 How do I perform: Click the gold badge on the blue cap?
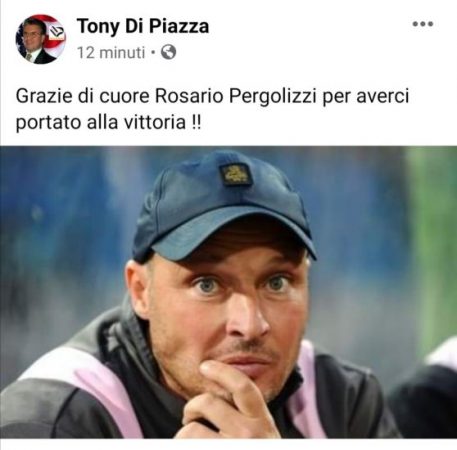point(235,174)
